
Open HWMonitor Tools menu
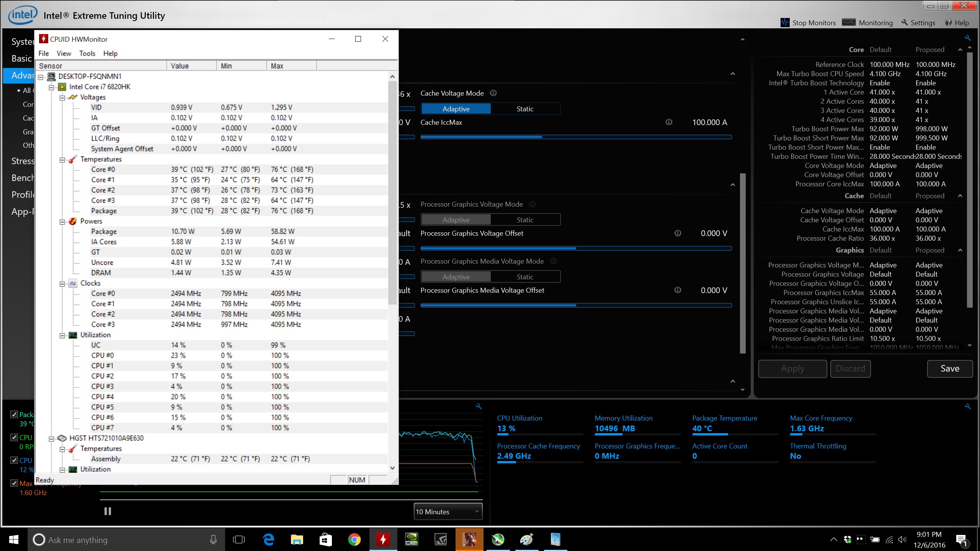[x=87, y=53]
